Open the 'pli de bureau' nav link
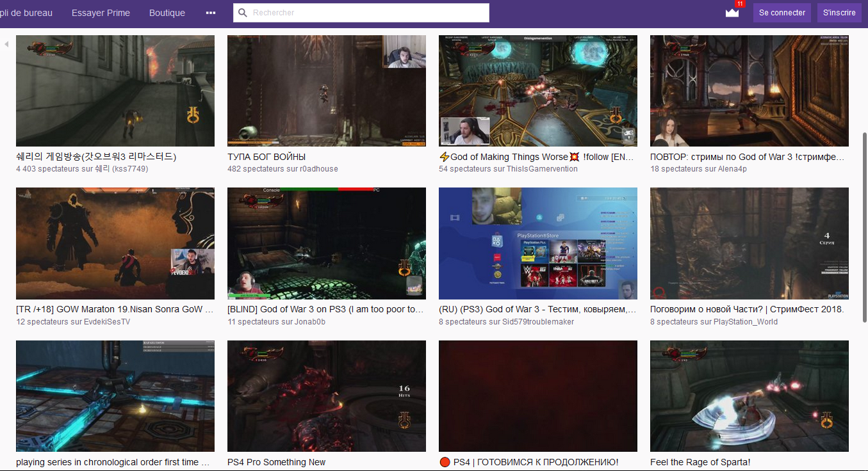This screenshot has height=471, width=868. click(26, 13)
